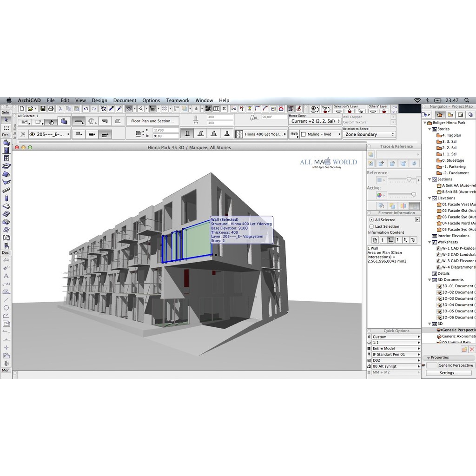
Task: Open the Teamwork menu
Action: pos(178,100)
